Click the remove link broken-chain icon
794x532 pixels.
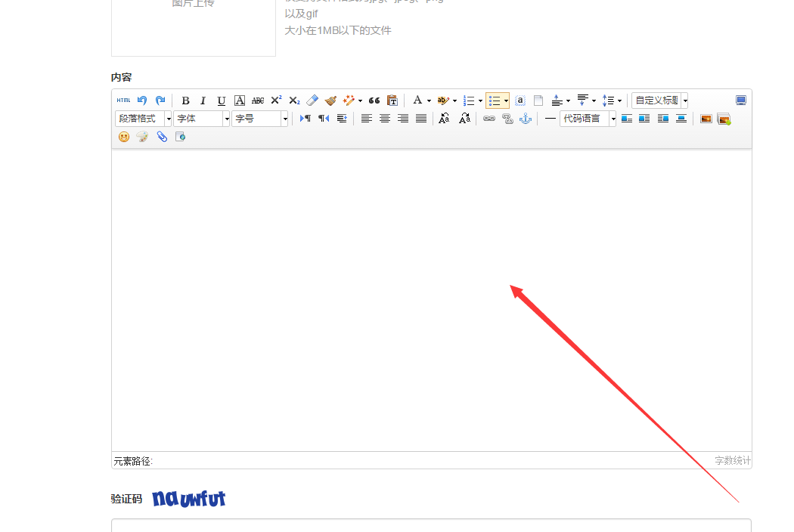pyautogui.click(x=507, y=119)
